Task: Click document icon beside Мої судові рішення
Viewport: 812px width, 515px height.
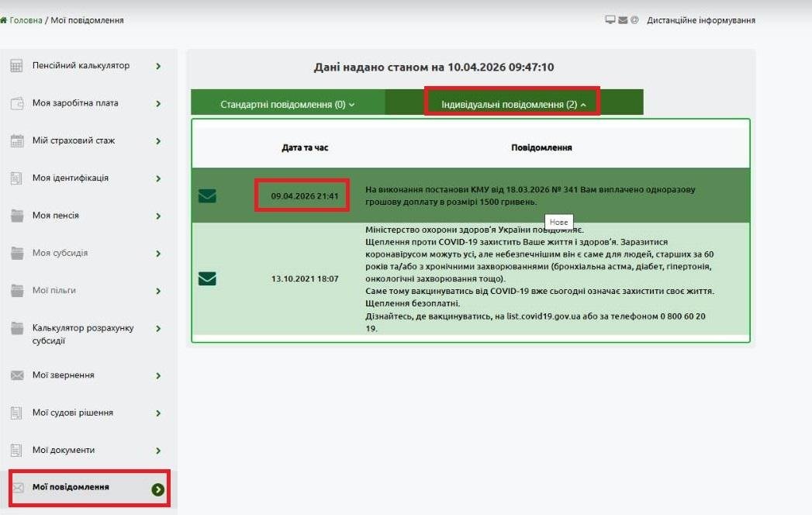Action: coord(16,413)
